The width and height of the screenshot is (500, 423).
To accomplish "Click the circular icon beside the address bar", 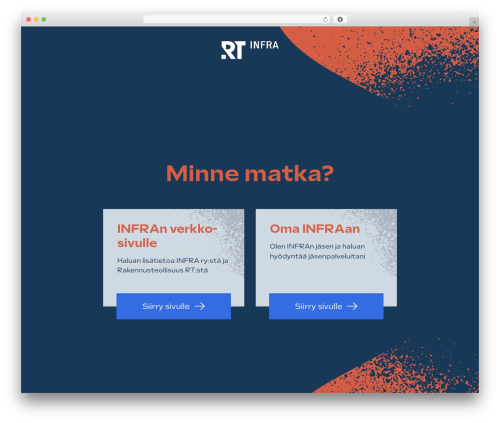I will coord(340,20).
